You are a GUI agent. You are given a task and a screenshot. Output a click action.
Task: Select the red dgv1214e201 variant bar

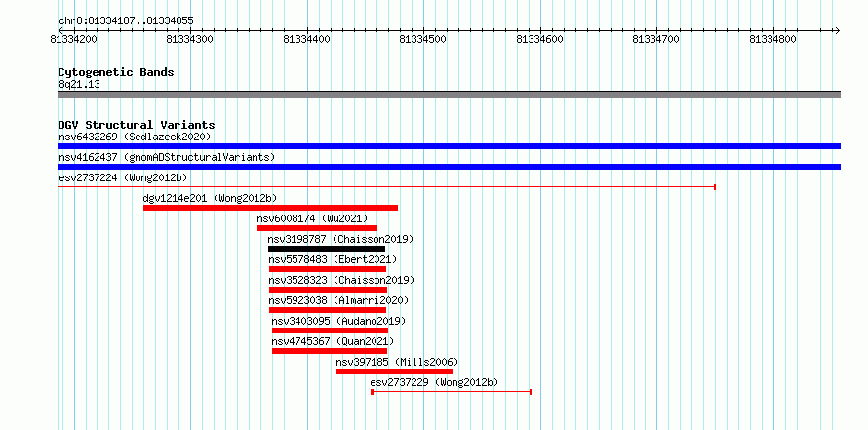(270, 208)
